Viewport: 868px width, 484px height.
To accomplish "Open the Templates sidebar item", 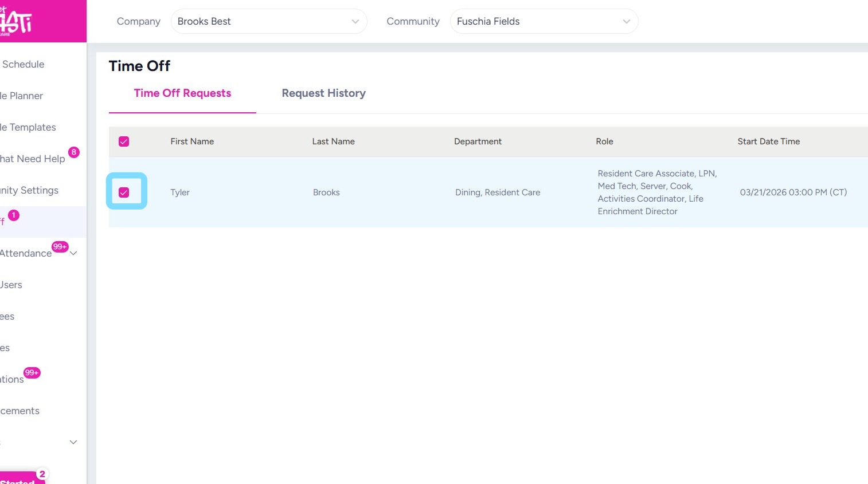I will [x=29, y=127].
